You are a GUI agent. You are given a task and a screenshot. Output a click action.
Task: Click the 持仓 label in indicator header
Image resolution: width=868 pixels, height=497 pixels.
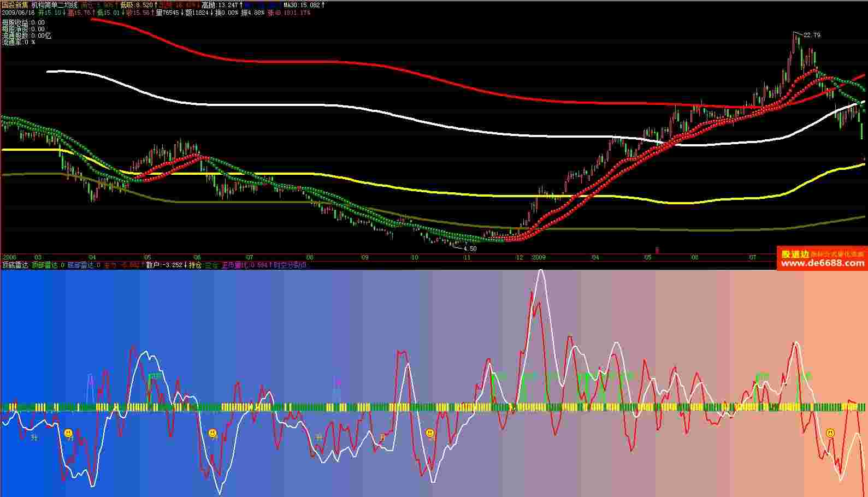(195, 265)
